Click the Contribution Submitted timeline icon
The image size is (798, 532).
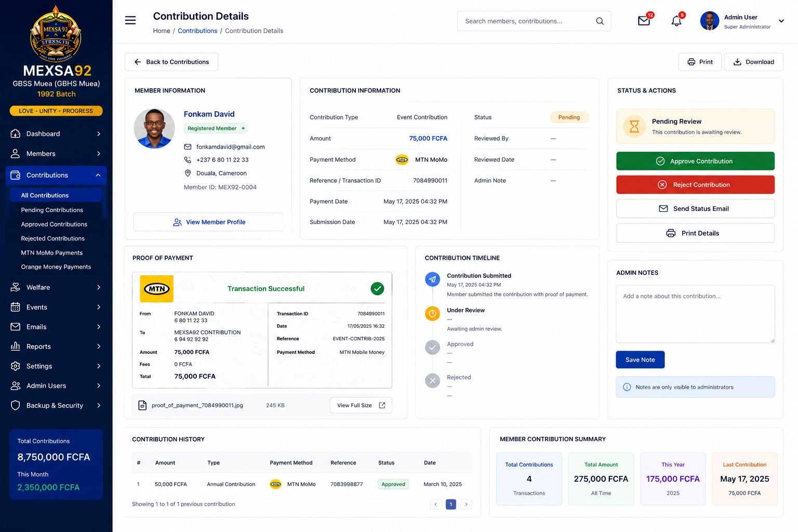432,280
